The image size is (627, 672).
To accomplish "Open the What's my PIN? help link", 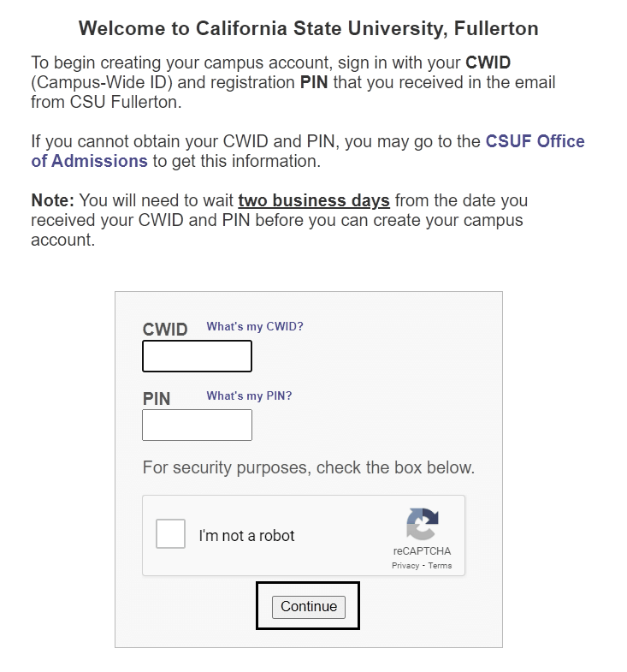I will pyautogui.click(x=249, y=395).
